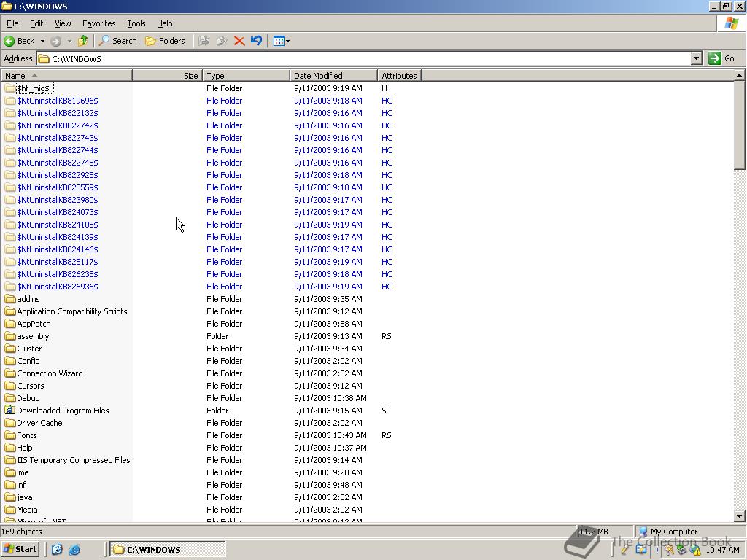Open the View menu
This screenshot has width=747, height=560.
pos(63,23)
